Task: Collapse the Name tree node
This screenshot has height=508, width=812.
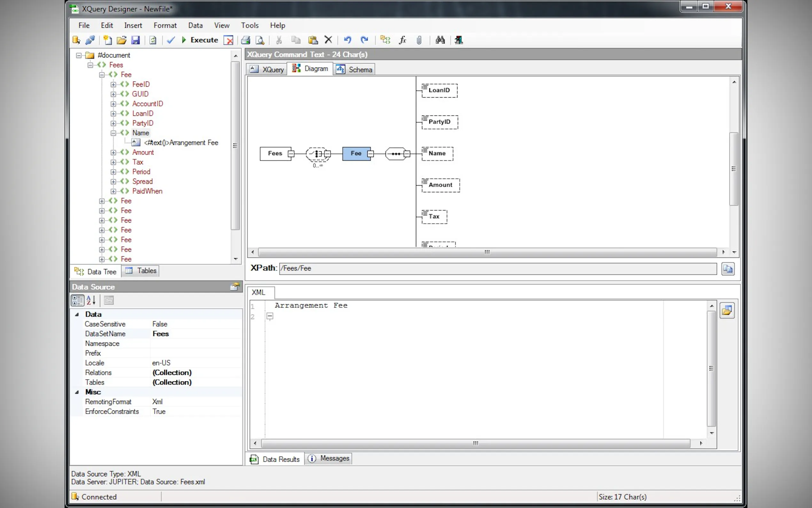Action: pos(113,133)
